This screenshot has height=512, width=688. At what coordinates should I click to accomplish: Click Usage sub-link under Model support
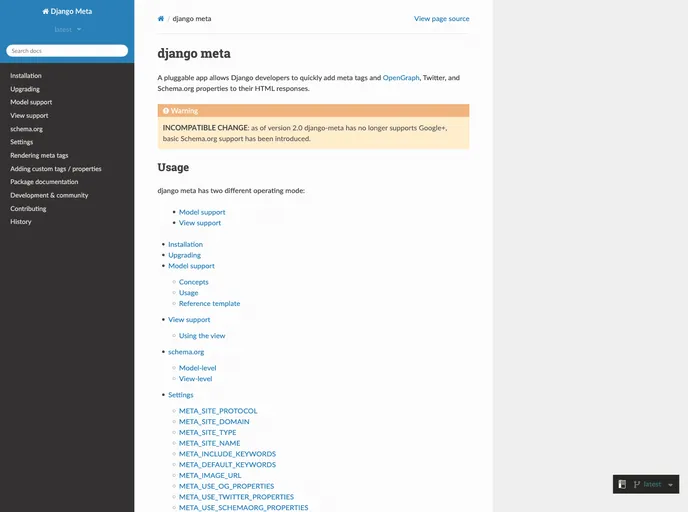[x=188, y=293]
